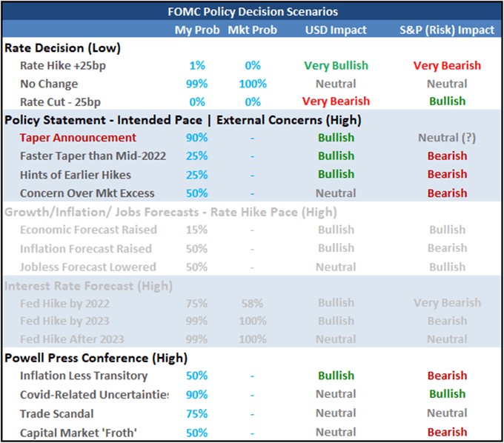The height and width of the screenshot is (443, 504).
Task: Click 'Bullish' S&P impact for Covid-Related Uncertainties
Action: coord(447,394)
